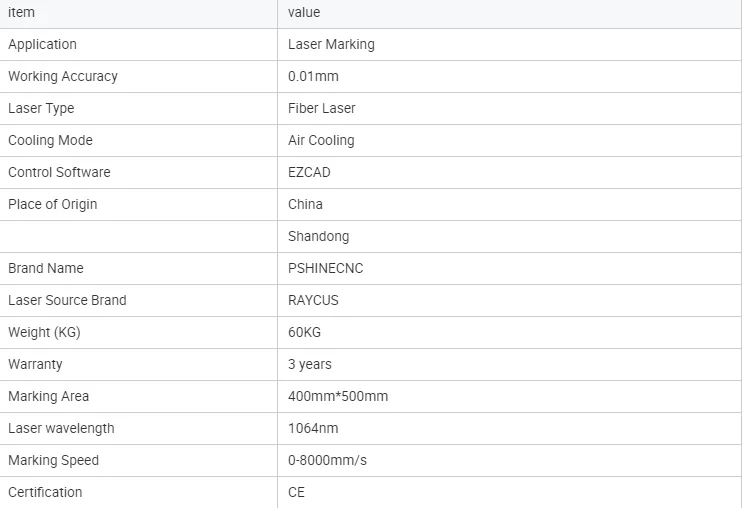Click the Shandong value cell
The height and width of the screenshot is (508, 742).
pos(318,236)
